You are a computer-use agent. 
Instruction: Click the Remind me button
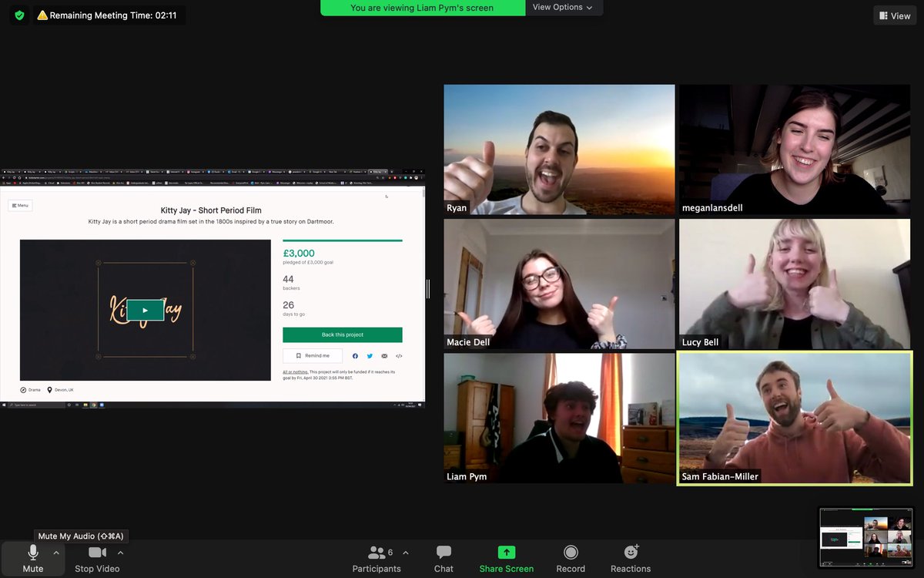pyautogui.click(x=313, y=356)
